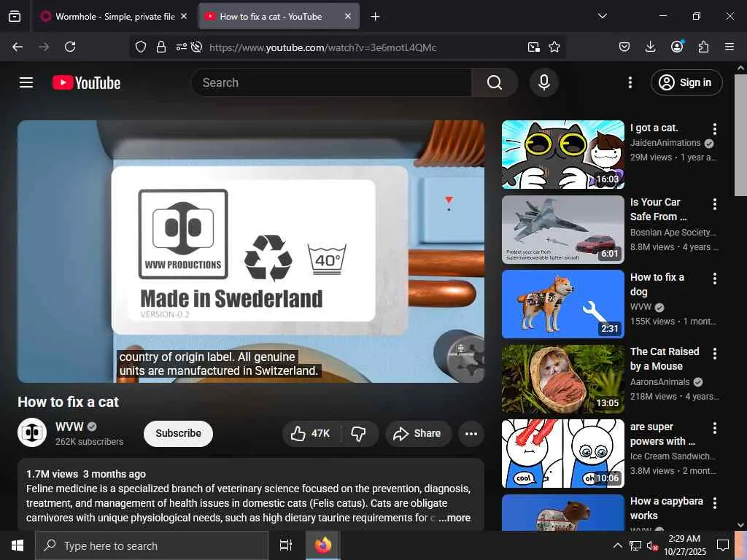Screen dimensions: 747x560
Task: Show tracking protection shield info
Action: pyautogui.click(x=141, y=47)
